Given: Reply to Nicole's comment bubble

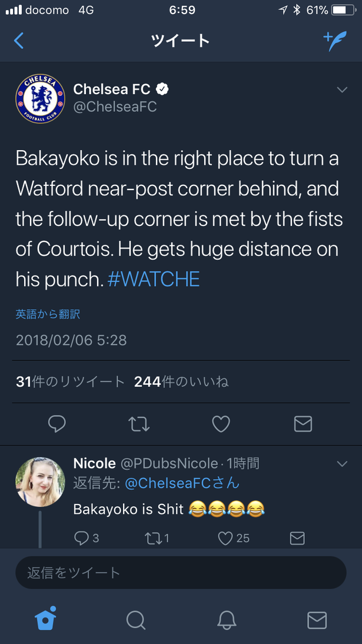Looking at the screenshot, I should point(87,538).
